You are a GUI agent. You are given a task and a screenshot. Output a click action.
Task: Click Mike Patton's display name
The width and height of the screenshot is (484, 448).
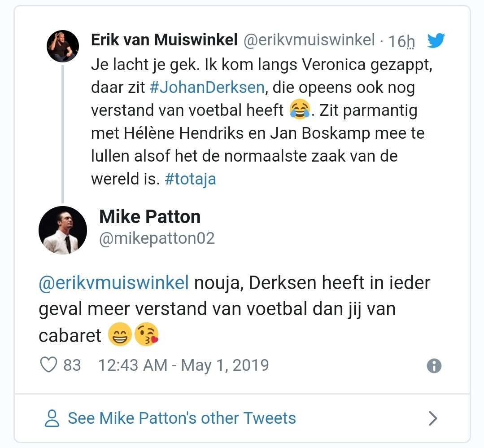tap(149, 216)
